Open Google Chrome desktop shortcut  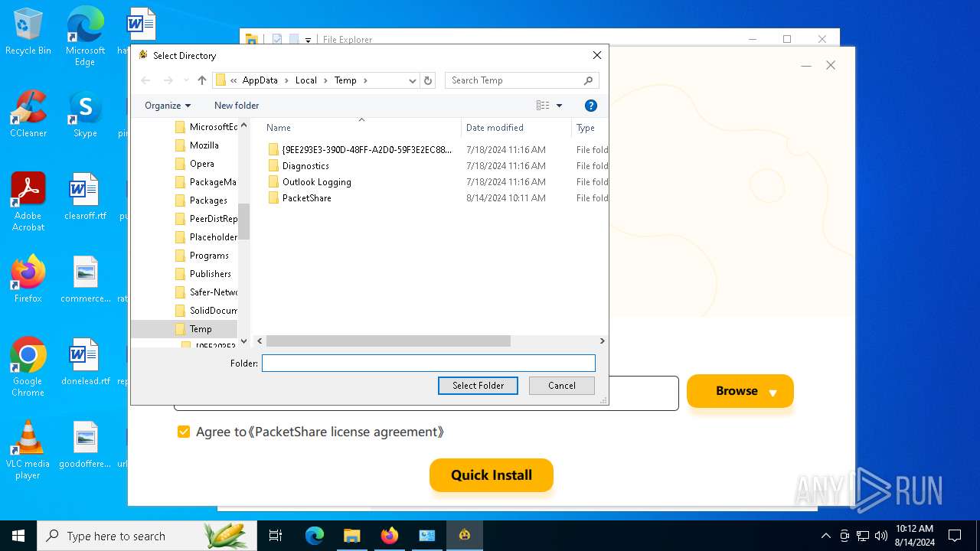tap(28, 367)
